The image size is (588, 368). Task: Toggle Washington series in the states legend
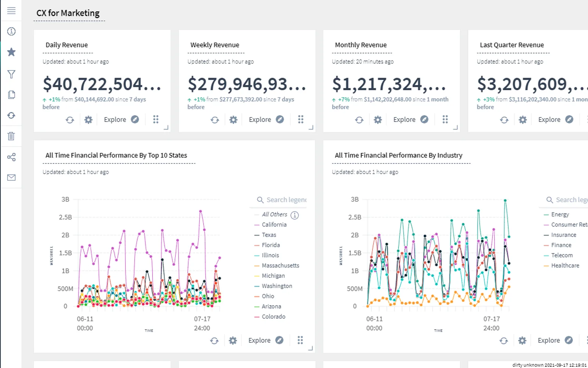coord(273,286)
